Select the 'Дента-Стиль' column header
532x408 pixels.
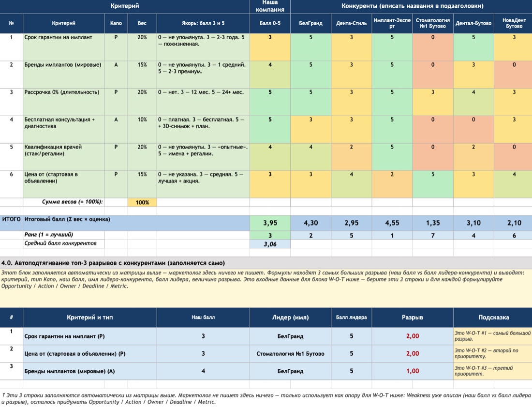352,23
